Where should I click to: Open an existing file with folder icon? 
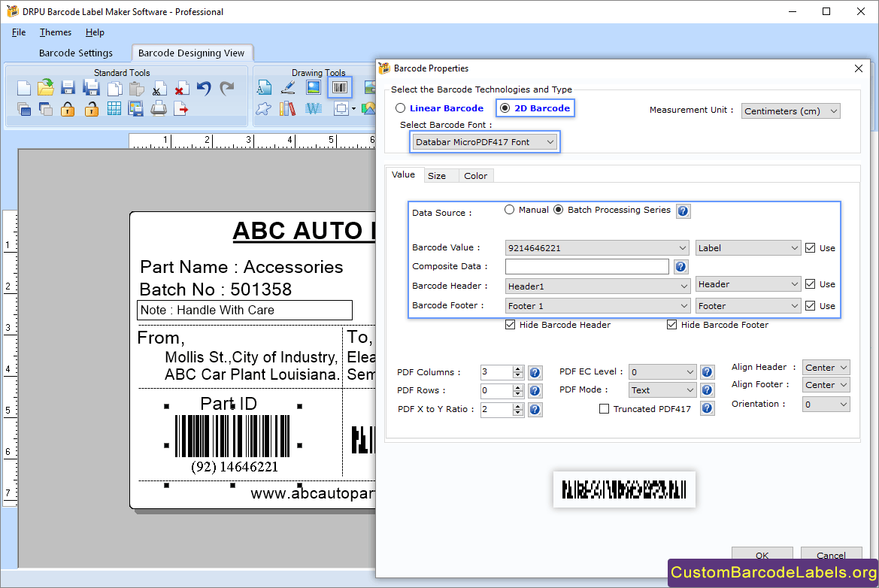click(x=46, y=87)
